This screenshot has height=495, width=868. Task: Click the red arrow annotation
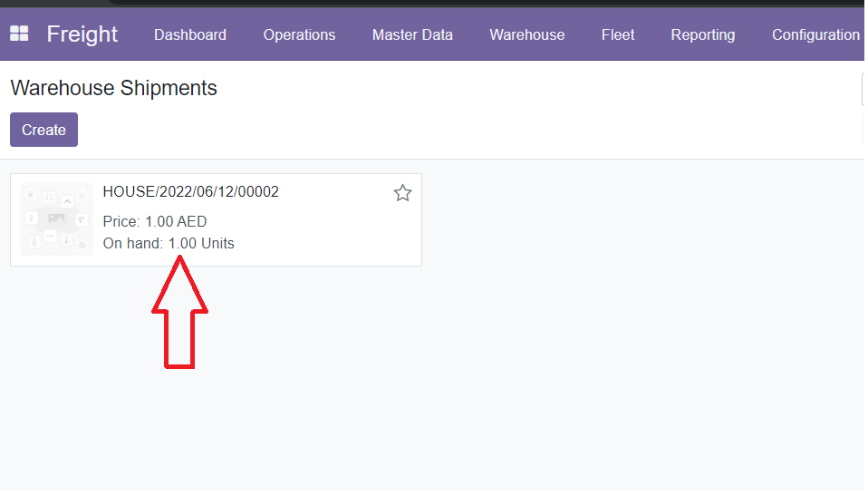pos(179,313)
